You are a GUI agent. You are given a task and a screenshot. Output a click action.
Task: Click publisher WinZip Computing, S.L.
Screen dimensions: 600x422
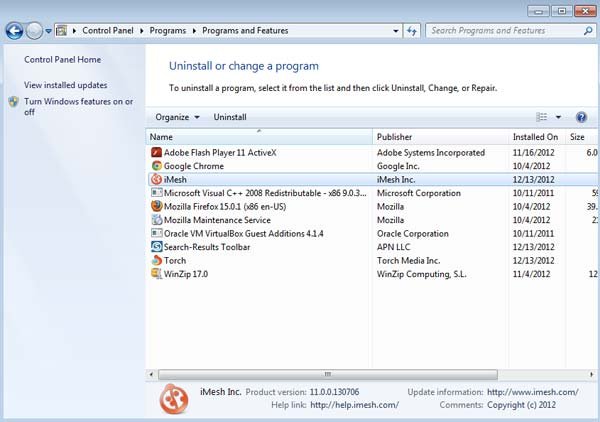[x=421, y=274]
